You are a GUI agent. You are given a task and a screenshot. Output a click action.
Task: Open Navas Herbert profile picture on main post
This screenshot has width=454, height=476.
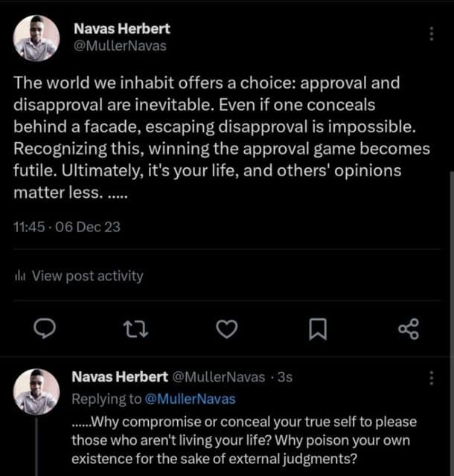tap(36, 38)
